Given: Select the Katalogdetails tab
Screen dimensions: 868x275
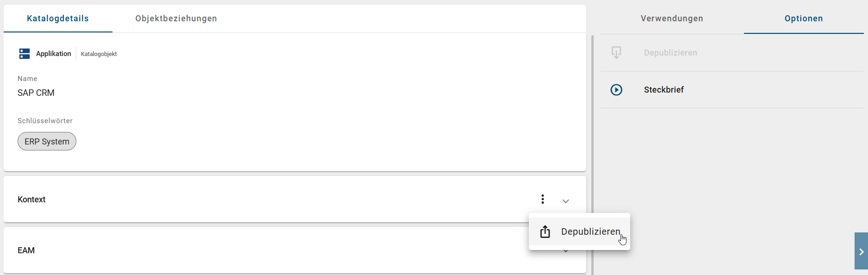Looking at the screenshot, I should tap(57, 19).
